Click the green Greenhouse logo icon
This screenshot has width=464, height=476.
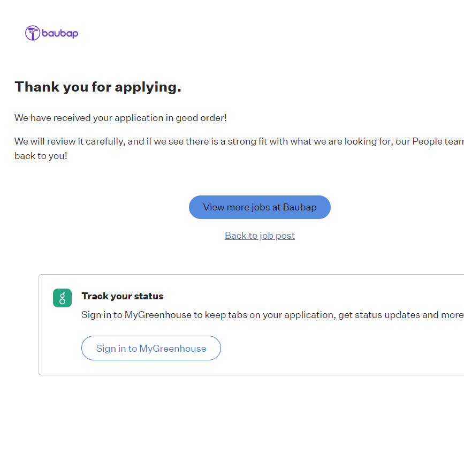(x=62, y=298)
